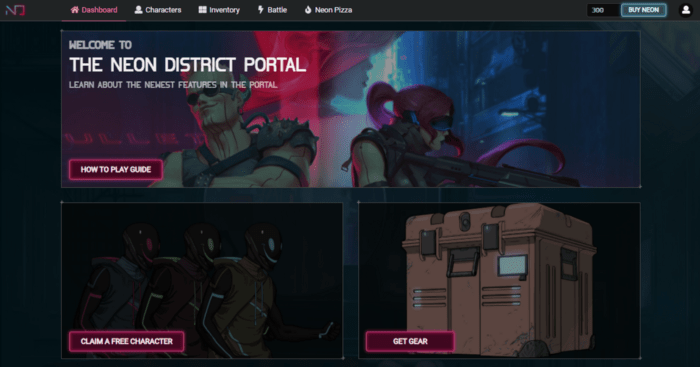Click the gear crate image
The image size is (700, 367).
point(499,280)
